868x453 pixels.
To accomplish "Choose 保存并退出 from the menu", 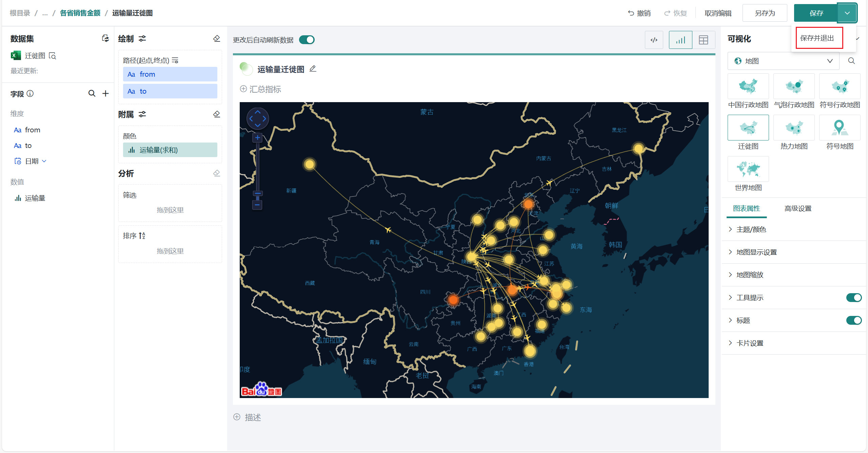I will click(x=817, y=38).
